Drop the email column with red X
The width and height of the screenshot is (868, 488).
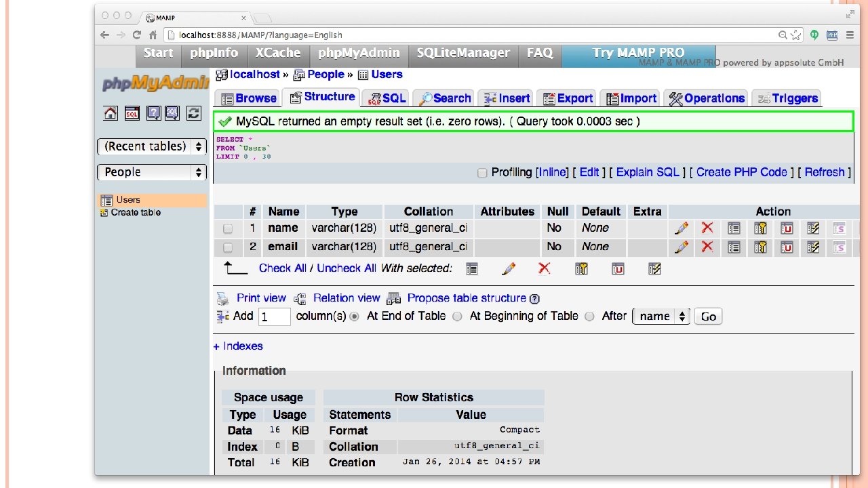707,247
